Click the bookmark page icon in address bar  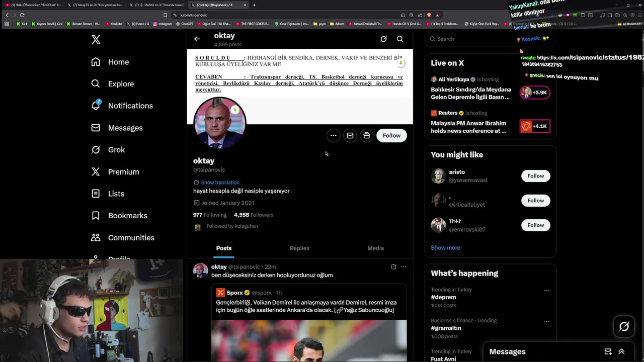[x=165, y=15]
